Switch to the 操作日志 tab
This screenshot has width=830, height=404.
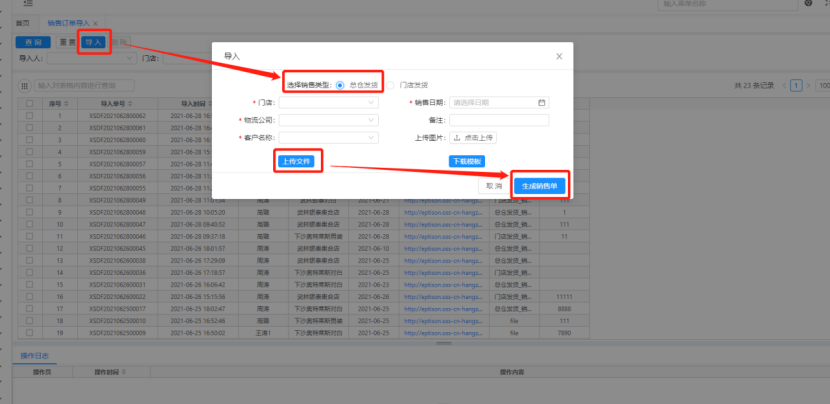pos(35,356)
